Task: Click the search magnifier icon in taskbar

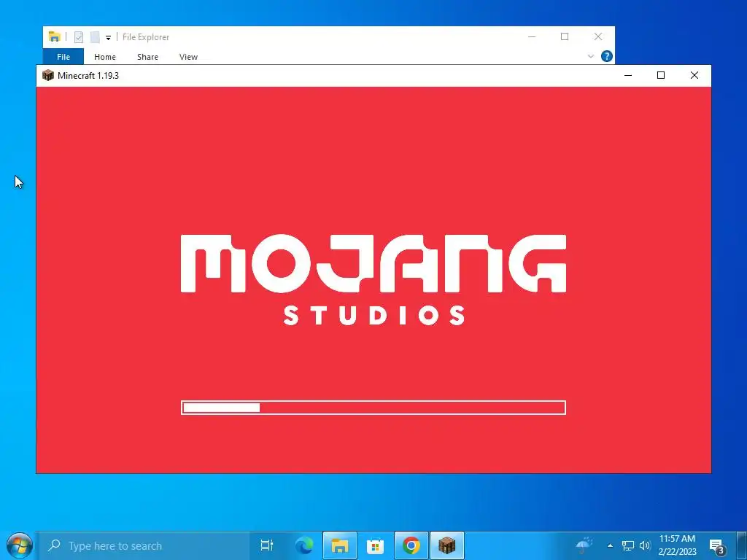Action: click(x=54, y=545)
